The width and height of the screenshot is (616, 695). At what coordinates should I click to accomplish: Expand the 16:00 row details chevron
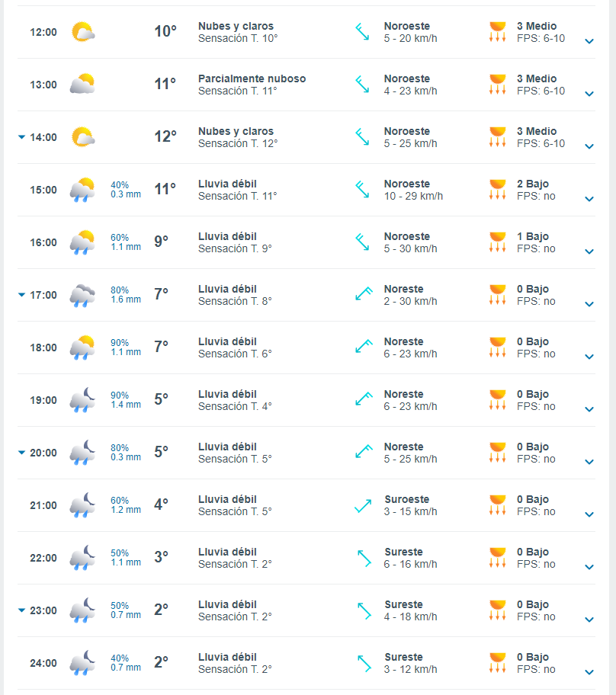click(589, 251)
